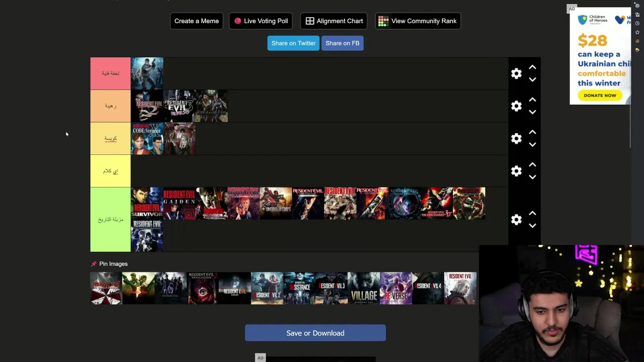Move the yellow fourth tier down

pos(532,177)
